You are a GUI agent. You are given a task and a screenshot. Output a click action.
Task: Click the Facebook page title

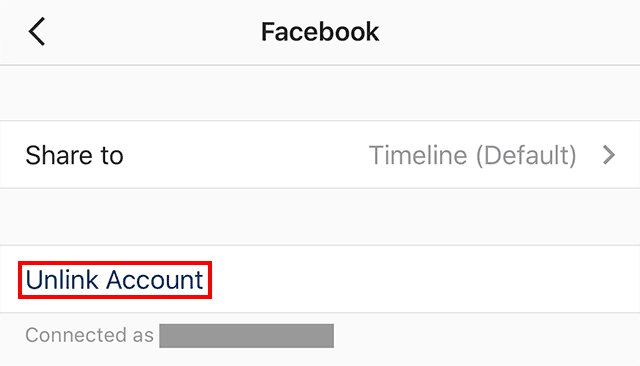click(320, 32)
